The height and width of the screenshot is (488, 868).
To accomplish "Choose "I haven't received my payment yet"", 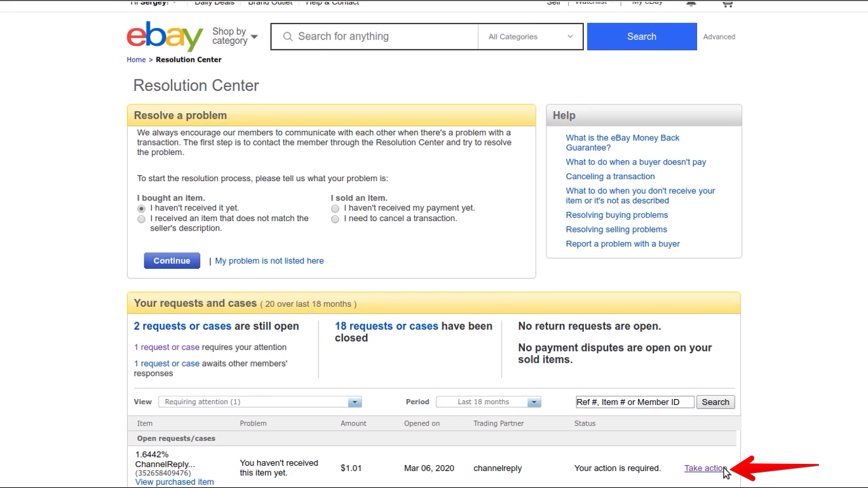I will click(x=336, y=208).
